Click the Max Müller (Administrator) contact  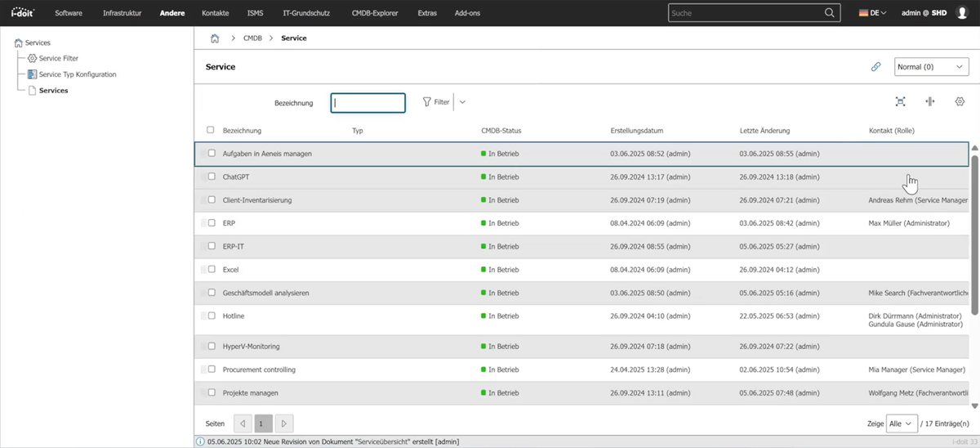click(909, 223)
